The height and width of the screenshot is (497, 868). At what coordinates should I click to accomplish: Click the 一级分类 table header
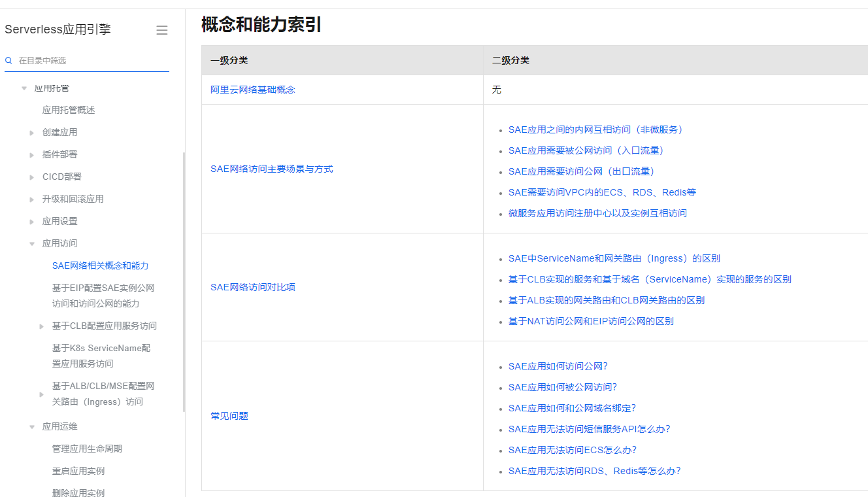229,60
